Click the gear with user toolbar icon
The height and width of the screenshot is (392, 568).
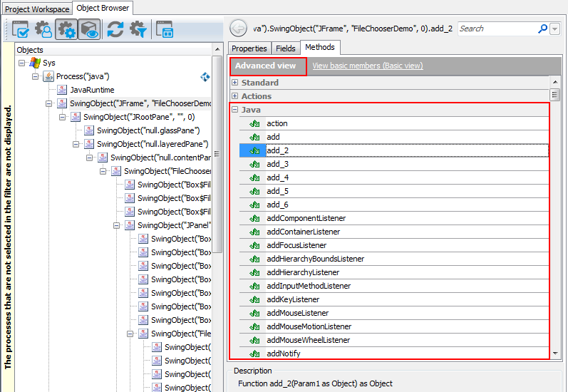pos(44,29)
